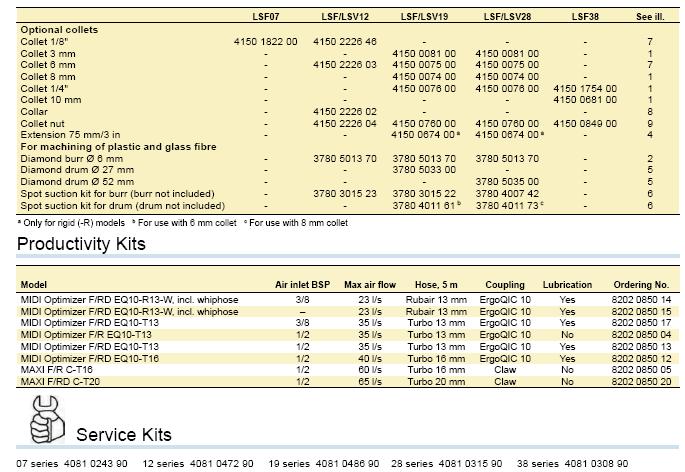Select the 'Service Kits' heading
The height and width of the screenshot is (472, 685).
124,435
